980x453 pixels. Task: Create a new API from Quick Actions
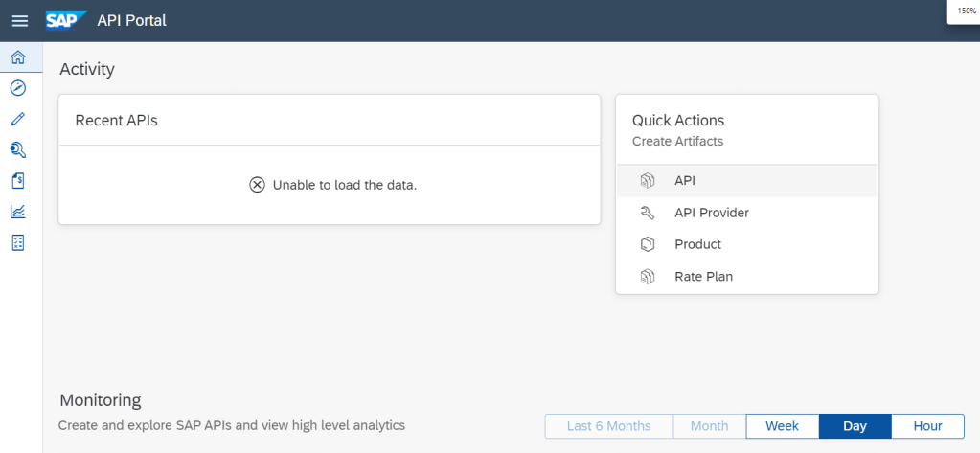pyautogui.click(x=684, y=180)
